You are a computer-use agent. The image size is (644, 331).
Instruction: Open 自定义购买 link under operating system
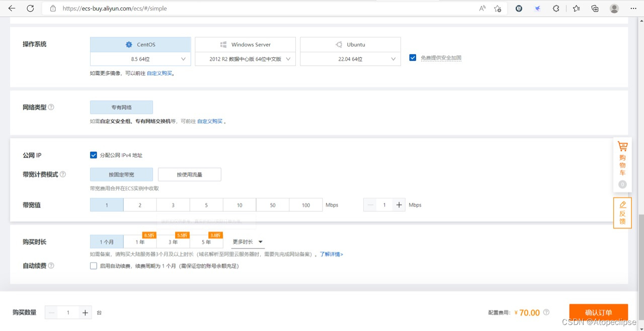pyautogui.click(x=159, y=73)
